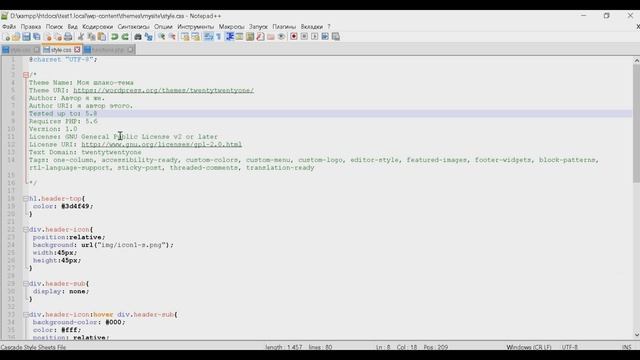This screenshot has width=640, height=360.
Task: Collapse the h1.header-top rule fold marker
Action: 26,198
